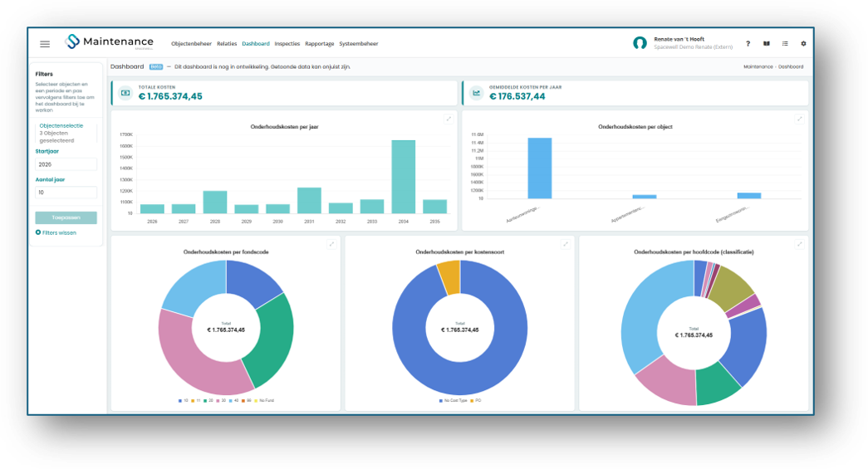Screen dimensions: 868x469
Task: Open the Systeembeheer menu
Action: [x=359, y=44]
